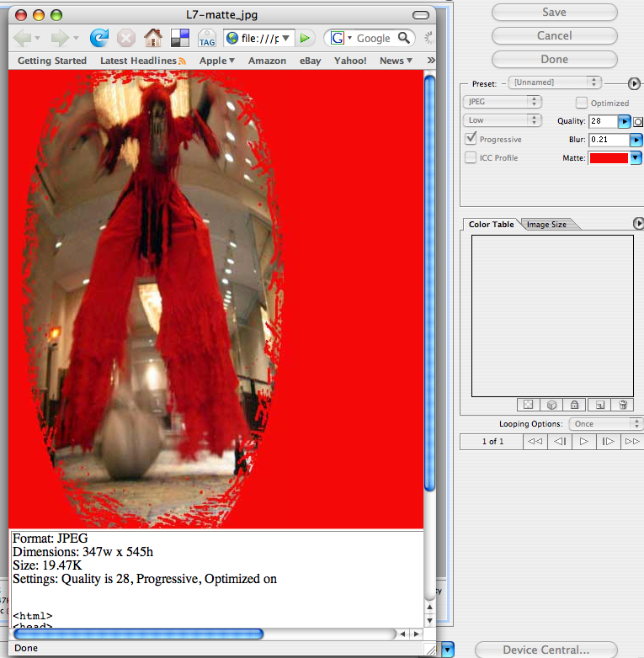The image size is (644, 658).
Task: Click the Cancel button
Action: [554, 36]
